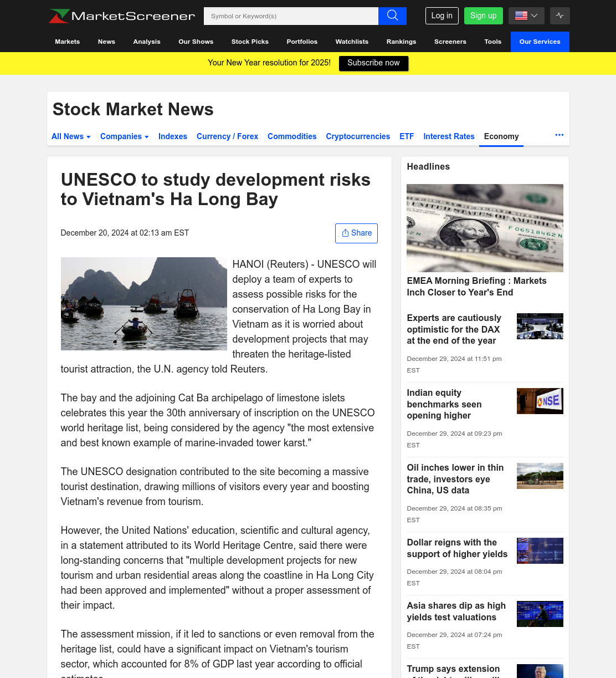
Task: Select the Economy tab
Action: (x=501, y=136)
